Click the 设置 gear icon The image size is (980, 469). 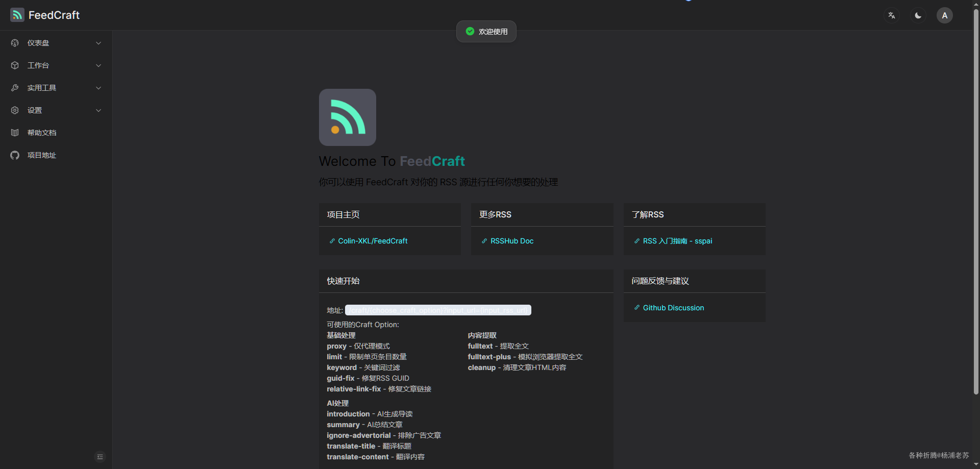click(15, 110)
